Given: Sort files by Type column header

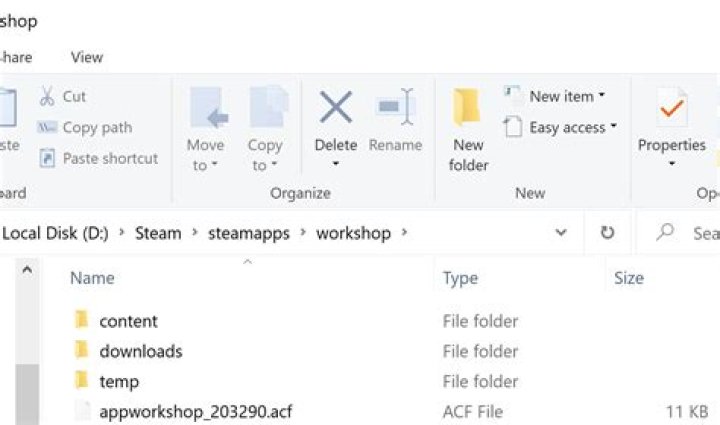Looking at the screenshot, I should click(460, 279).
